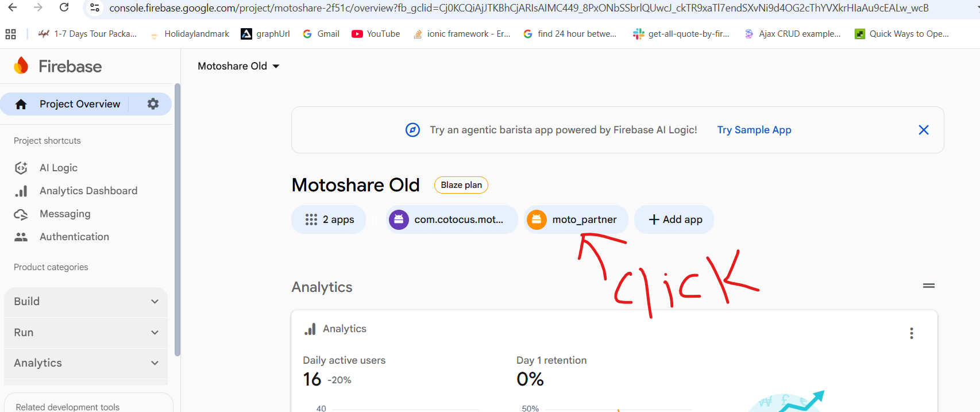Viewport: 980px width, 412px height.
Task: Open the 1-7 Days Tour Package bookmark
Action: tap(87, 34)
